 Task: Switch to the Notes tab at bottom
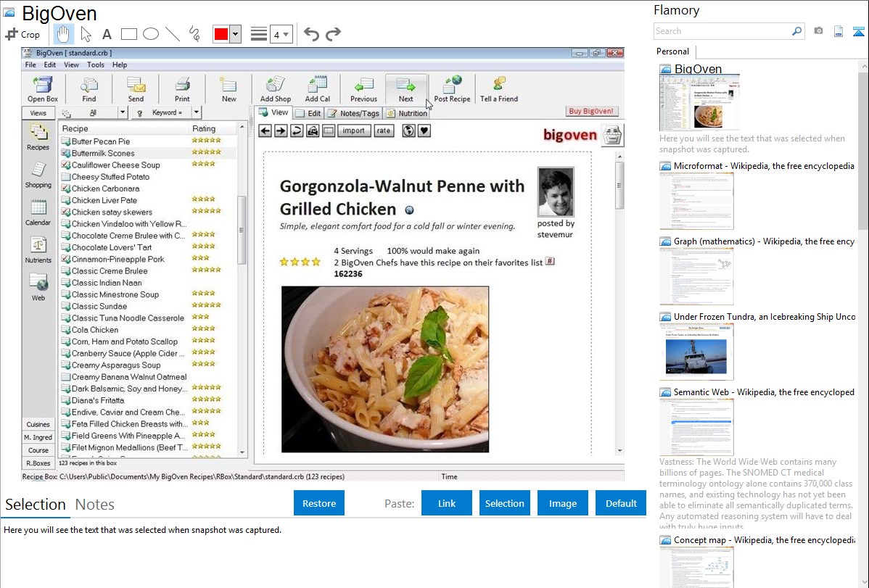[x=95, y=505]
